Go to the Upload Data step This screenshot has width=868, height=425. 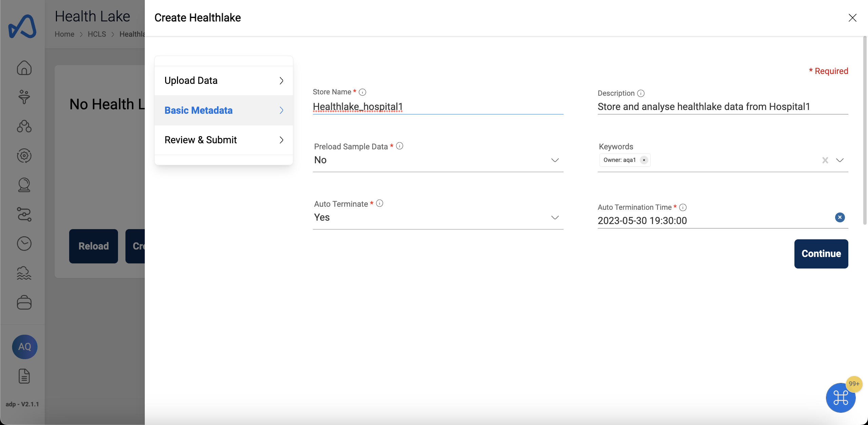point(224,81)
